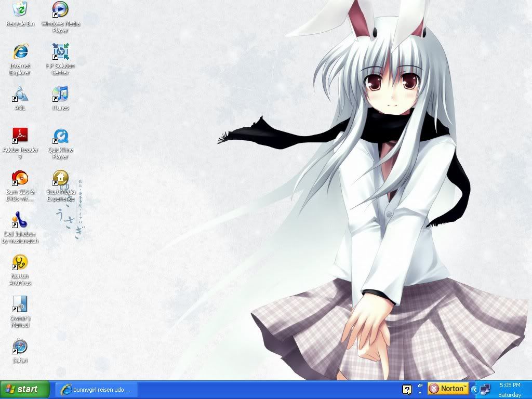Launch Windows Media Player shortcut
This screenshot has width=532, height=399.
[60, 9]
